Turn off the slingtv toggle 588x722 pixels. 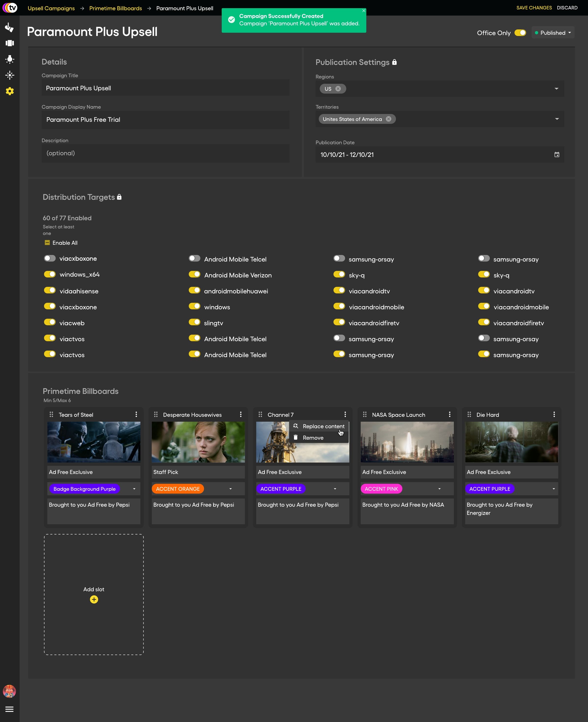195,322
